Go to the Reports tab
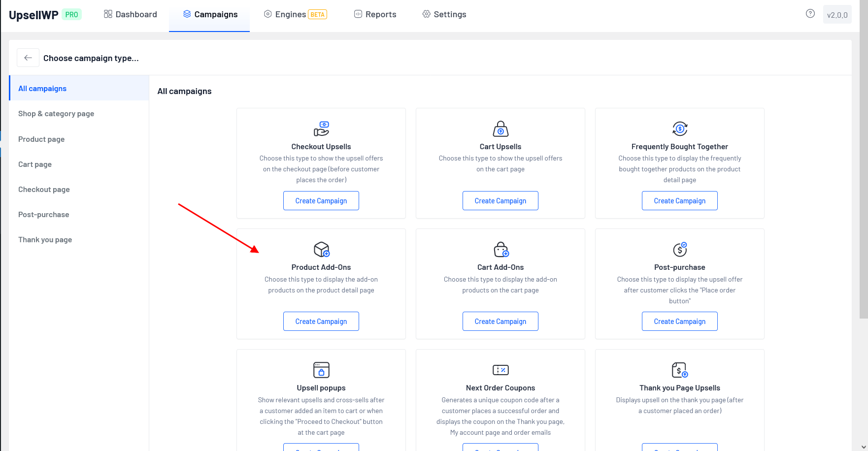Screen dimensions: 868x451 click(375, 14)
